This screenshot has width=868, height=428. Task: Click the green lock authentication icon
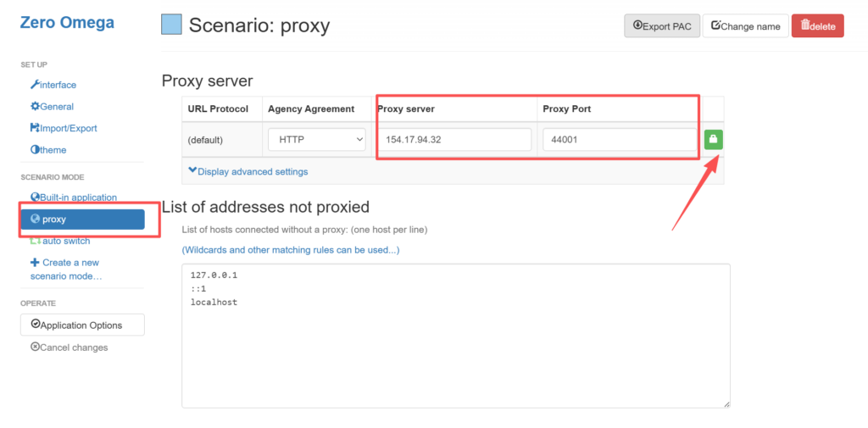click(713, 139)
